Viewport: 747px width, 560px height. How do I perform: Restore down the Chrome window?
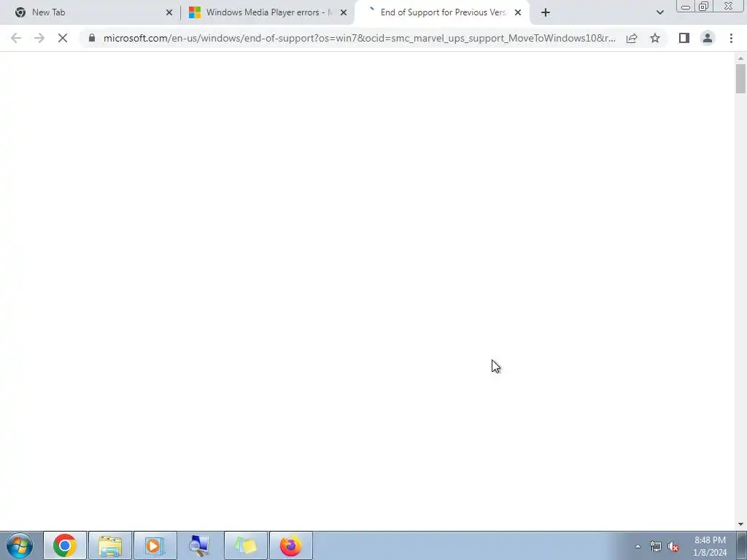tap(703, 7)
